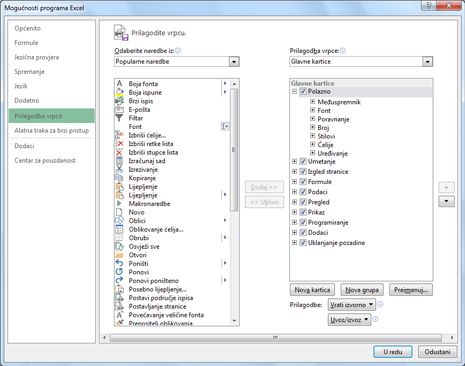Screen dimensions: 465x366
Task: Click the Obrubi borders icon
Action: [x=119, y=238]
